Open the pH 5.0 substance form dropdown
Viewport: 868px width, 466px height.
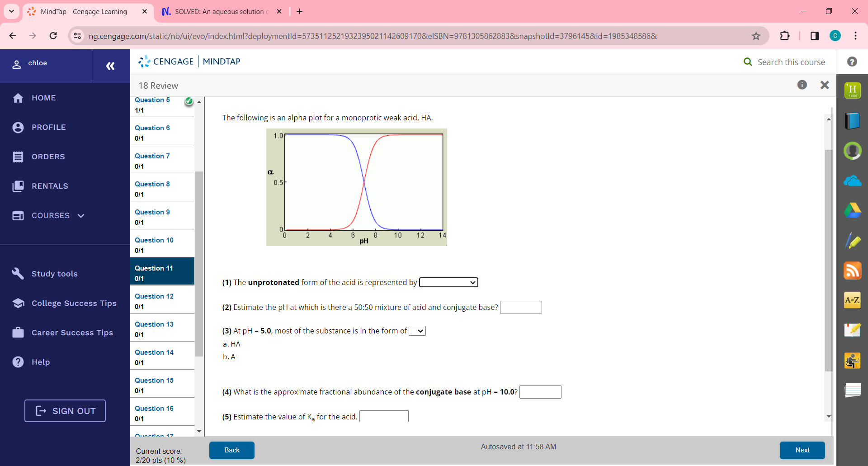[417, 330]
